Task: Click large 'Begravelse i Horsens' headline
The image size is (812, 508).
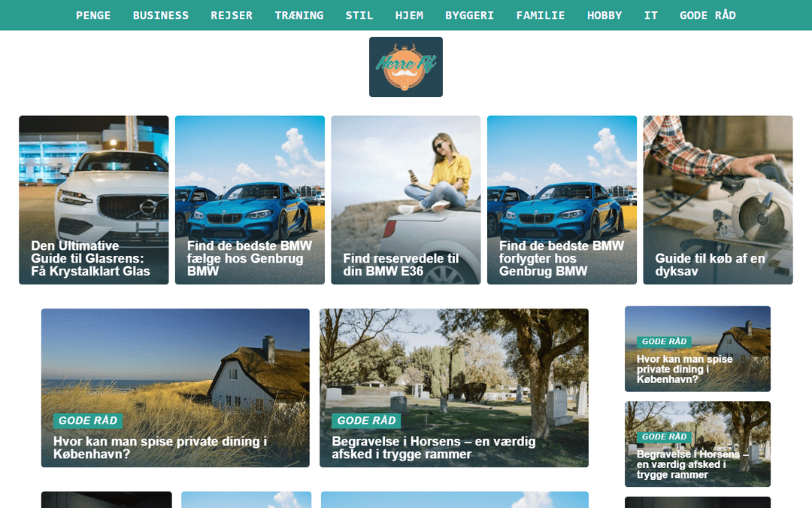Action: [434, 447]
